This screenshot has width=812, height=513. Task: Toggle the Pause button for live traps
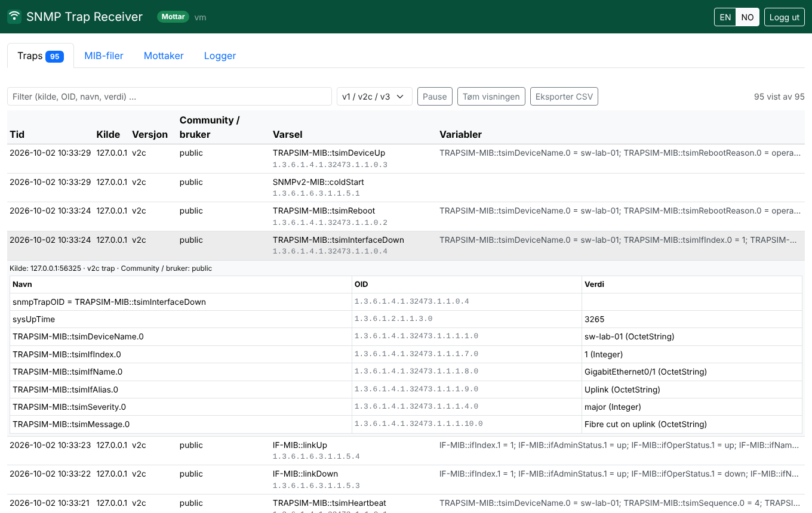coord(435,97)
